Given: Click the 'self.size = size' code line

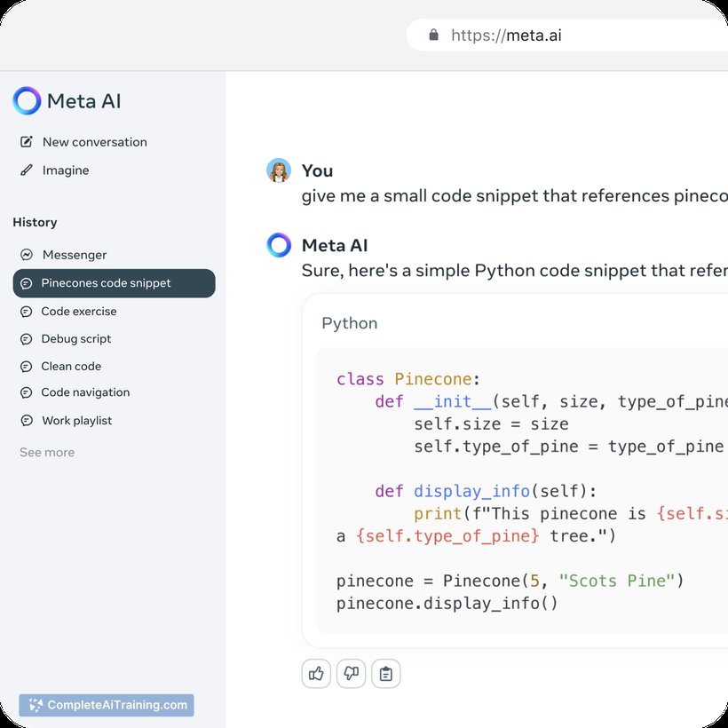Looking at the screenshot, I should 491,423.
